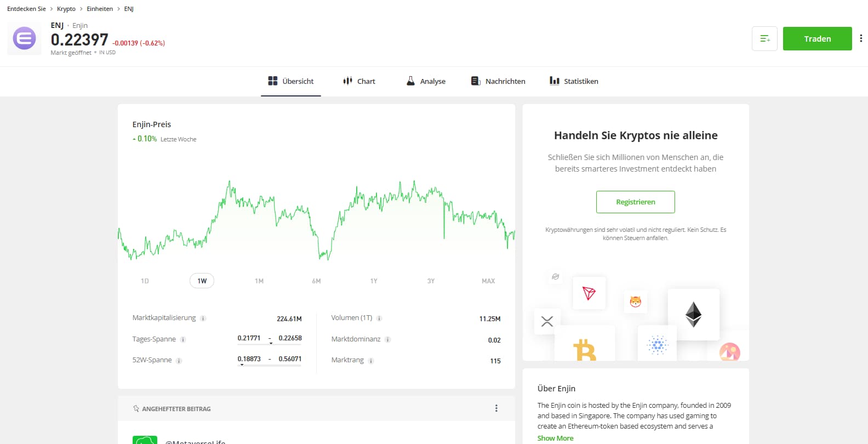The width and height of the screenshot is (868, 444).
Task: Click the Krypto breadcrumb link
Action: 66,9
